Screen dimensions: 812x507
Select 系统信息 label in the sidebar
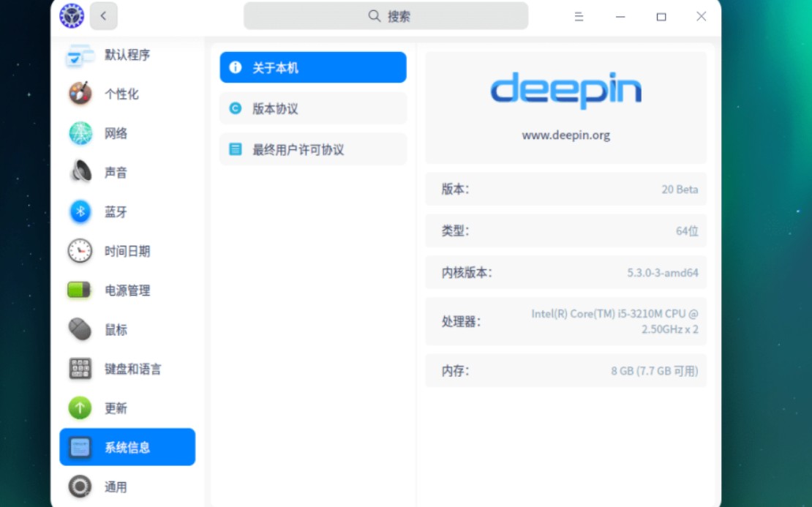pos(127,448)
